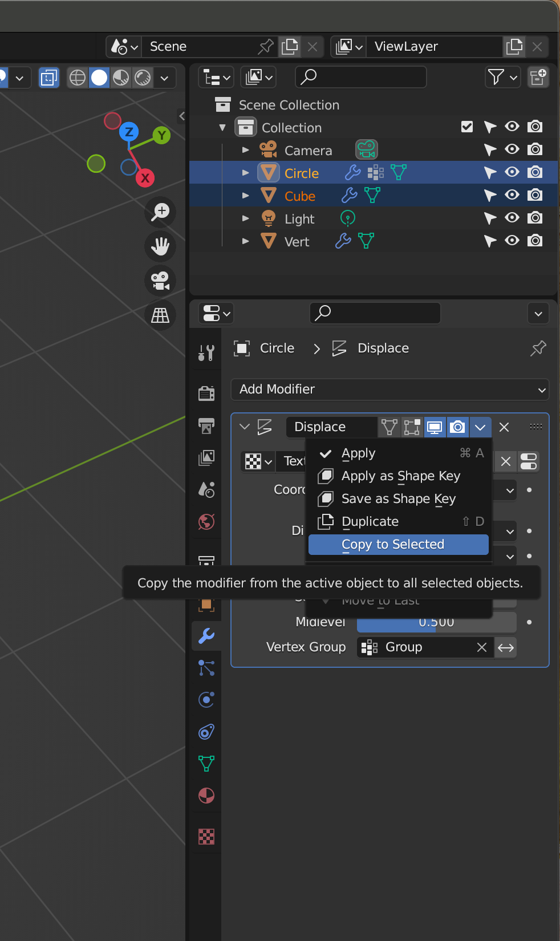Expand the Light tree item
560x941 pixels.
(x=246, y=218)
